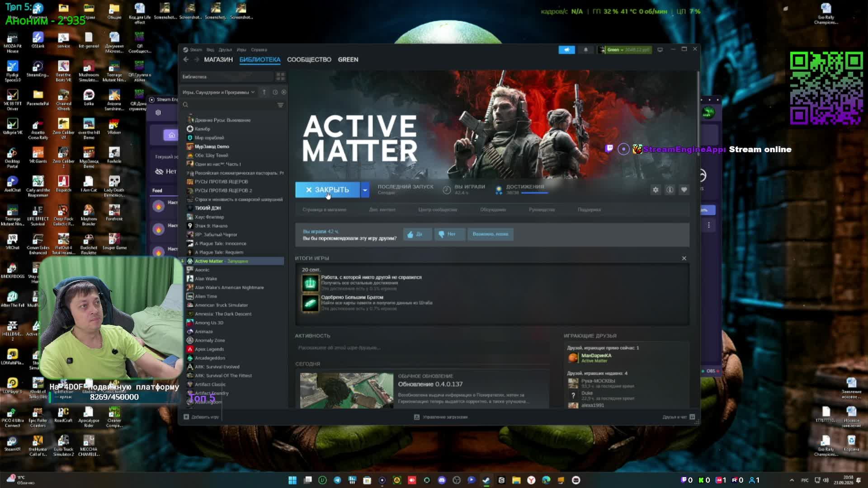Open the VRChat desktop shortcut
This screenshot has height=488, width=868.
point(12,242)
